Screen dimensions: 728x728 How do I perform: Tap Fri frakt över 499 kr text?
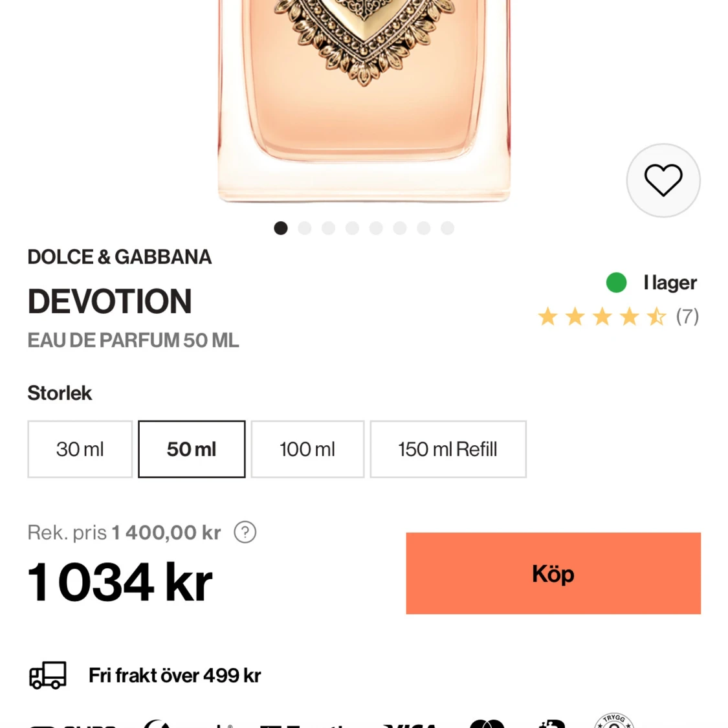click(175, 675)
